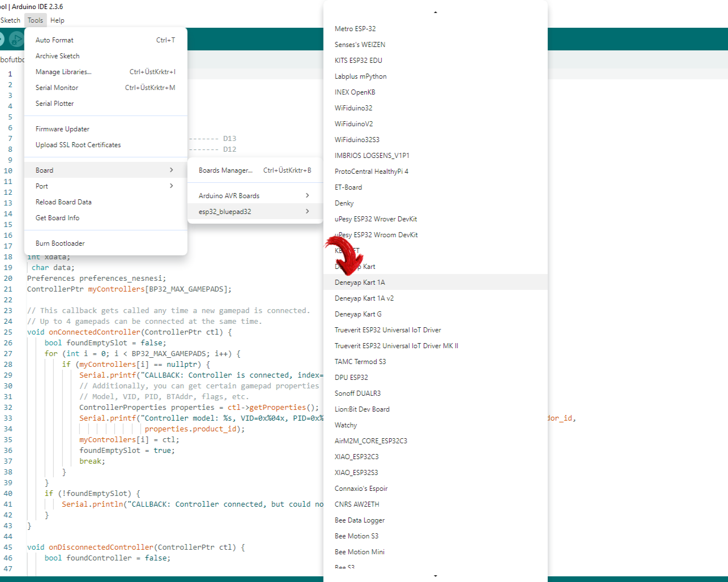Open Boards Manager
The height and width of the screenshot is (582, 728).
coord(225,170)
